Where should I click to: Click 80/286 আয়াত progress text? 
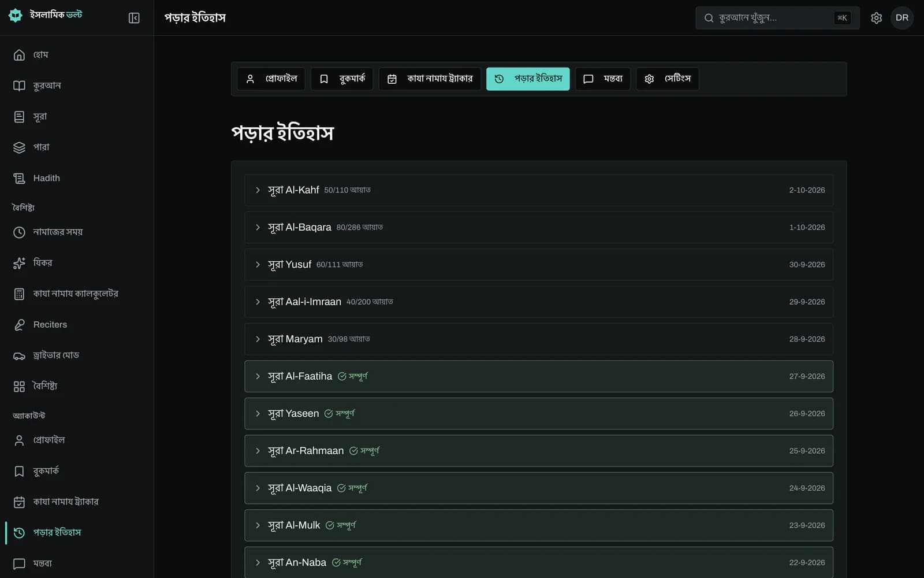click(x=360, y=228)
